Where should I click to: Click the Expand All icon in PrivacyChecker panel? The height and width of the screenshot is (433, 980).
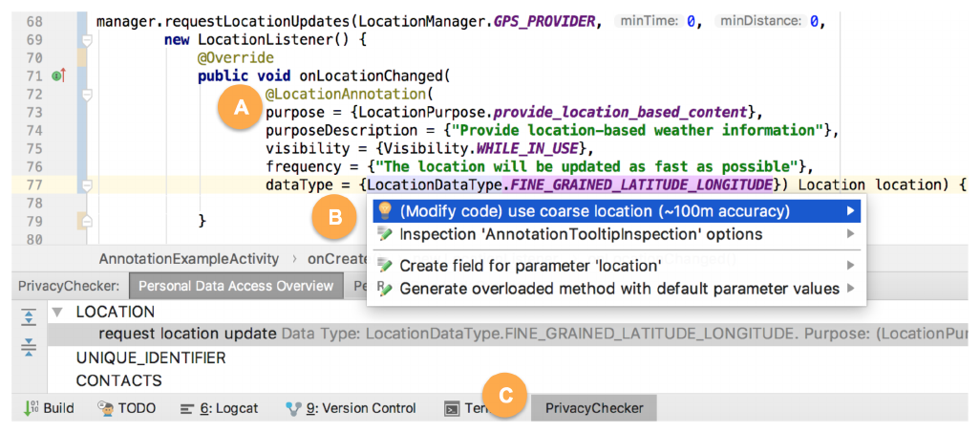(x=30, y=316)
